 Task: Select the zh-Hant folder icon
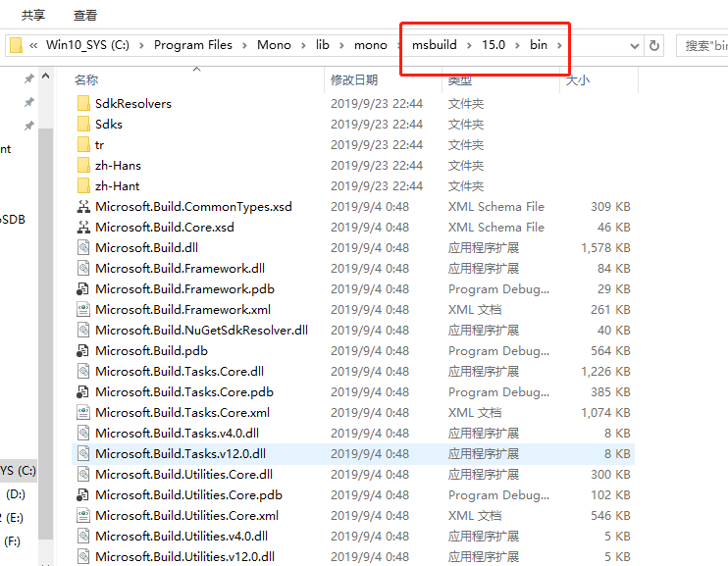click(x=83, y=185)
